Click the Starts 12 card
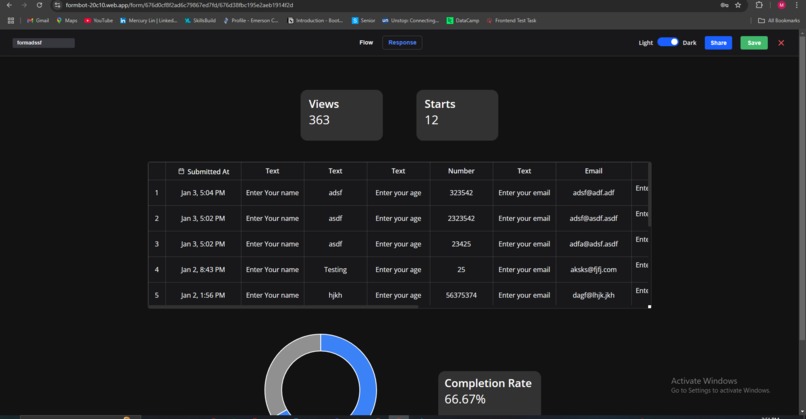This screenshot has width=806, height=419. (x=457, y=115)
